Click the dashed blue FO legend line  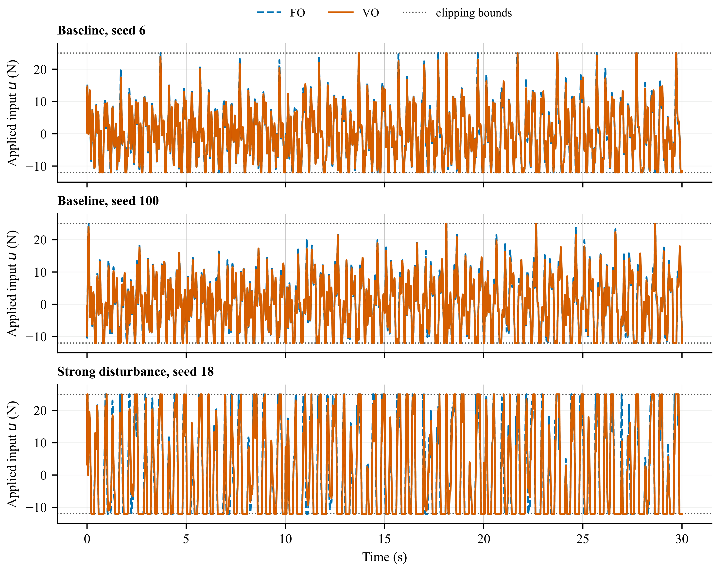(269, 12)
